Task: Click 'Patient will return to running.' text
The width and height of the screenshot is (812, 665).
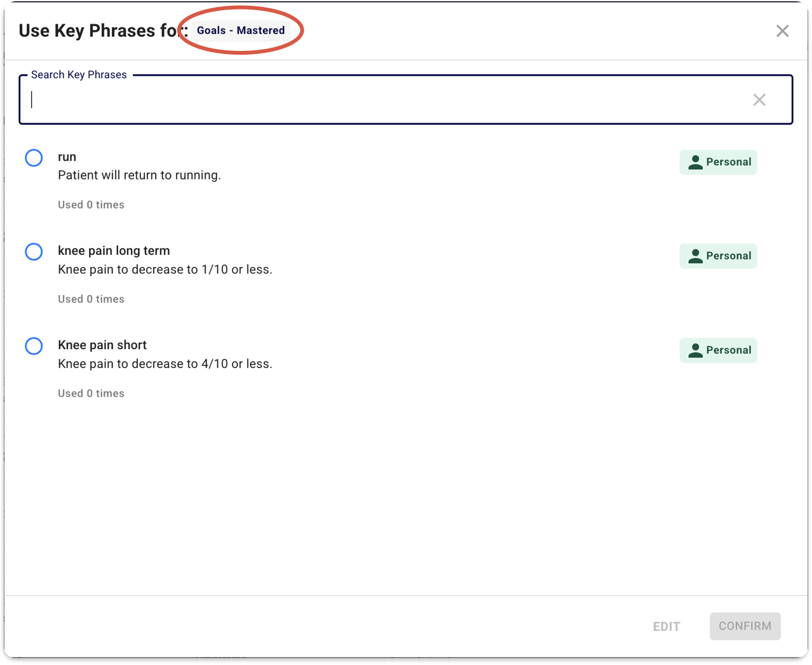Action: tap(139, 175)
